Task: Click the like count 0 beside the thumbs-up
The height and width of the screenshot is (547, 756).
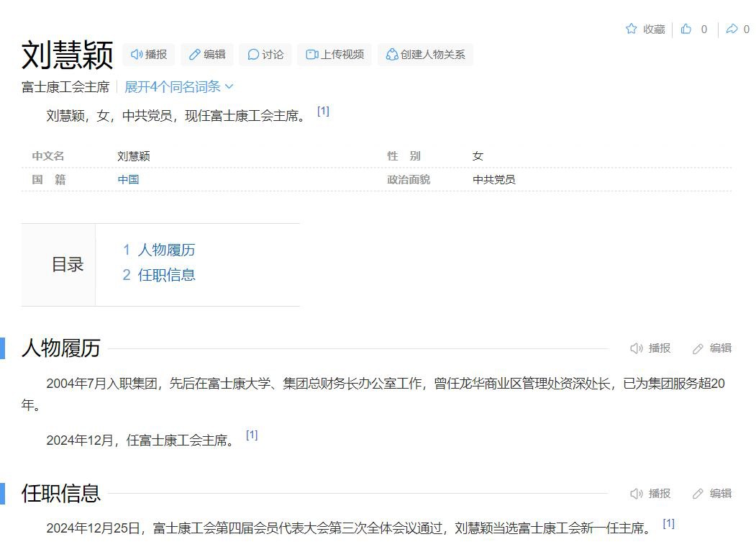Action: (704, 30)
